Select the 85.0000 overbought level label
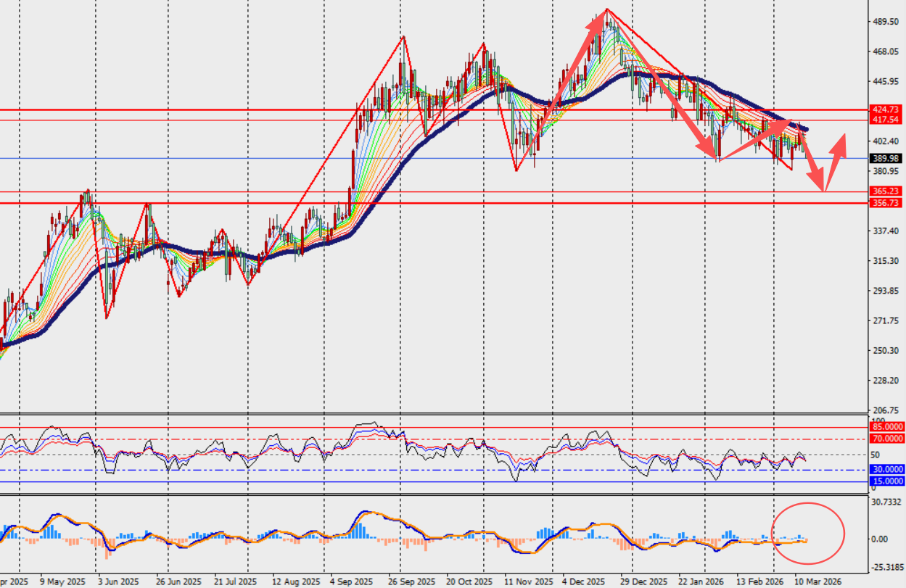The width and height of the screenshot is (906, 588). tap(887, 428)
